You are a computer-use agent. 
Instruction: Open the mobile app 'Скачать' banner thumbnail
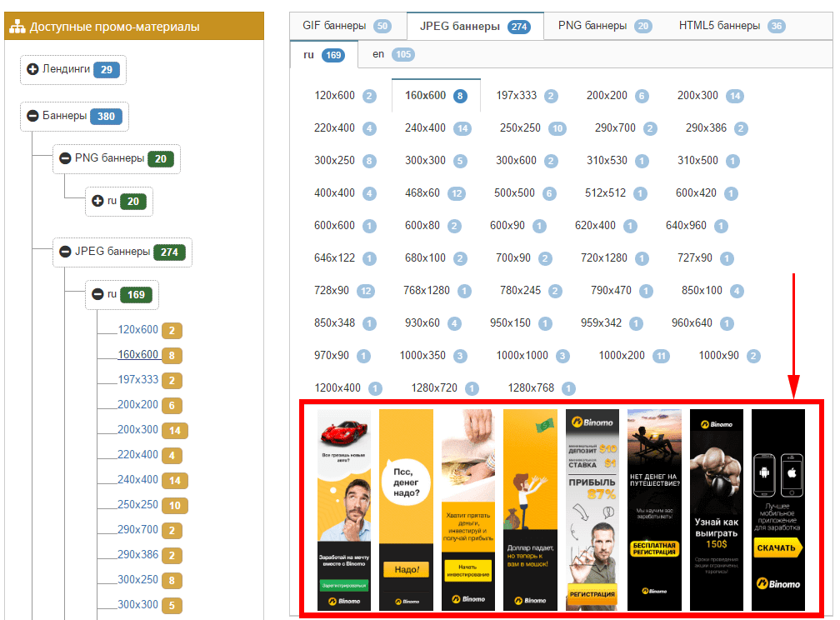[778, 510]
